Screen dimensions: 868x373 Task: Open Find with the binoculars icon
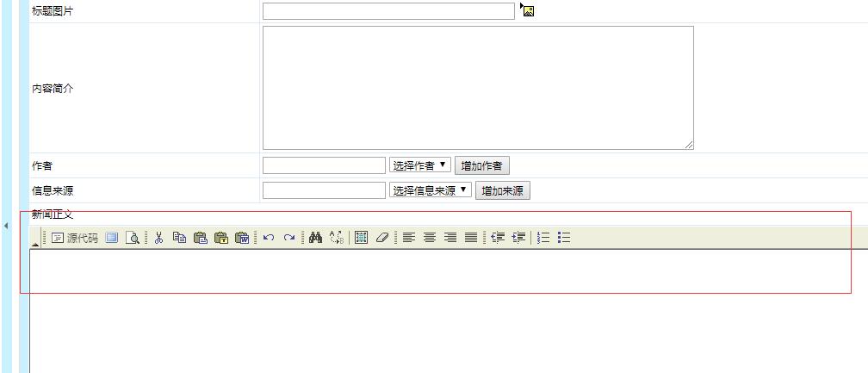tap(315, 238)
